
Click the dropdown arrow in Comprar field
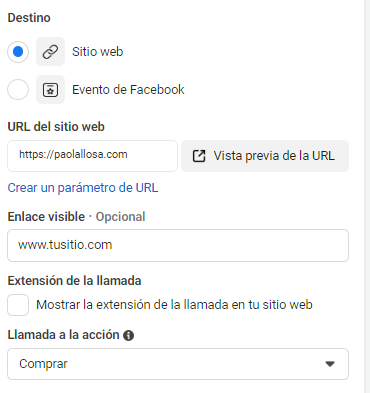tap(330, 364)
